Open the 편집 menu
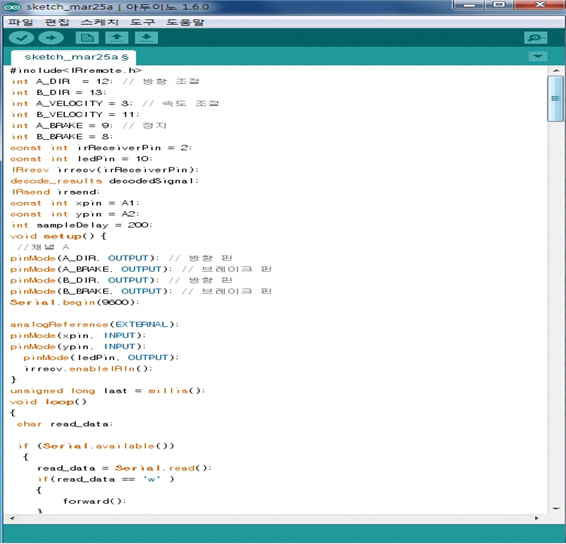 (57, 22)
